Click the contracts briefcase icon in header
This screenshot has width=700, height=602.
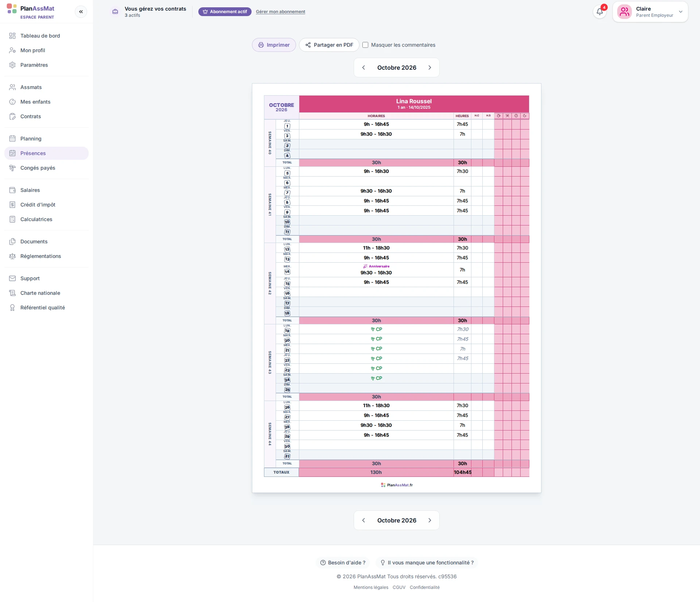pos(115,12)
